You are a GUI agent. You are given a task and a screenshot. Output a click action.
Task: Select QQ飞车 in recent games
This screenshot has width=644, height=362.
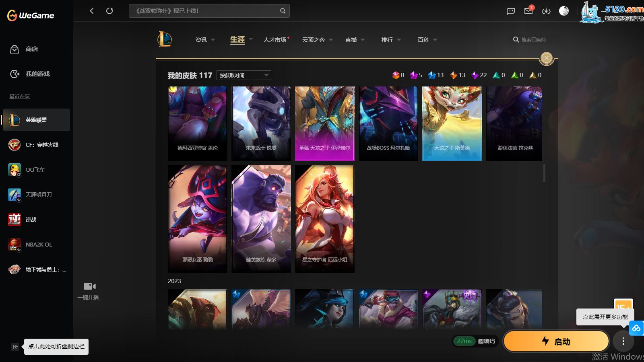(x=37, y=170)
